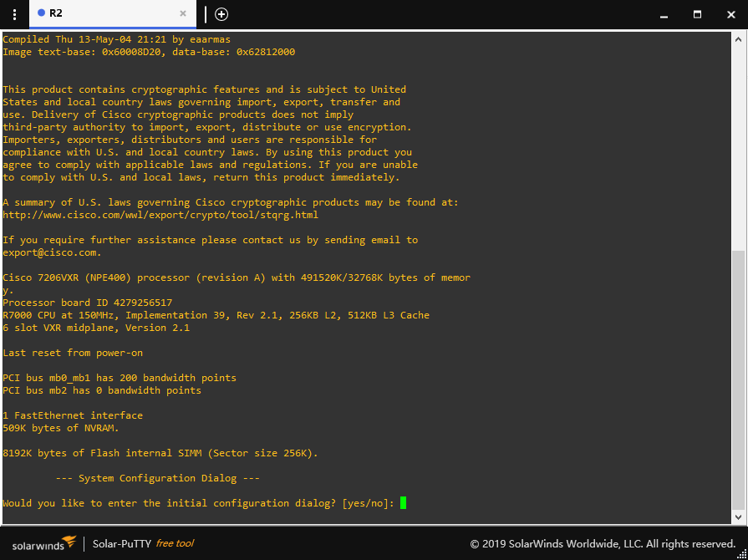Click the window resize grip in corner

pyautogui.click(x=742, y=554)
